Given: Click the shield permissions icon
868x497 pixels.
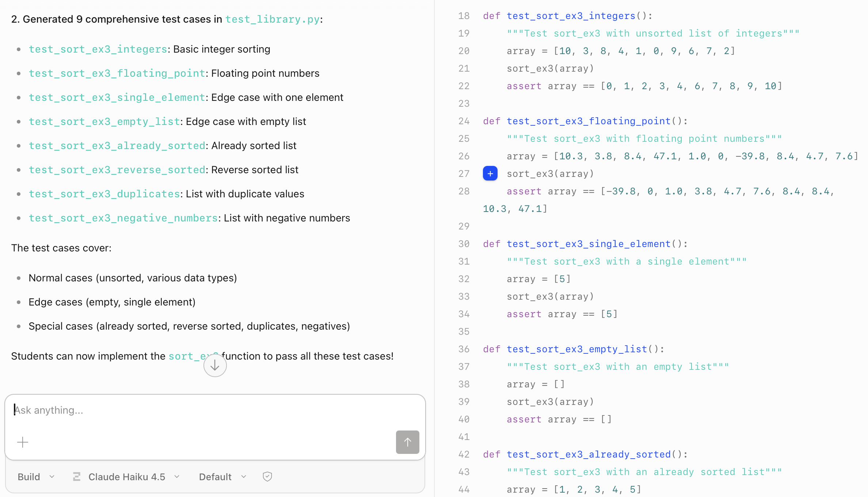Looking at the screenshot, I should [267, 477].
